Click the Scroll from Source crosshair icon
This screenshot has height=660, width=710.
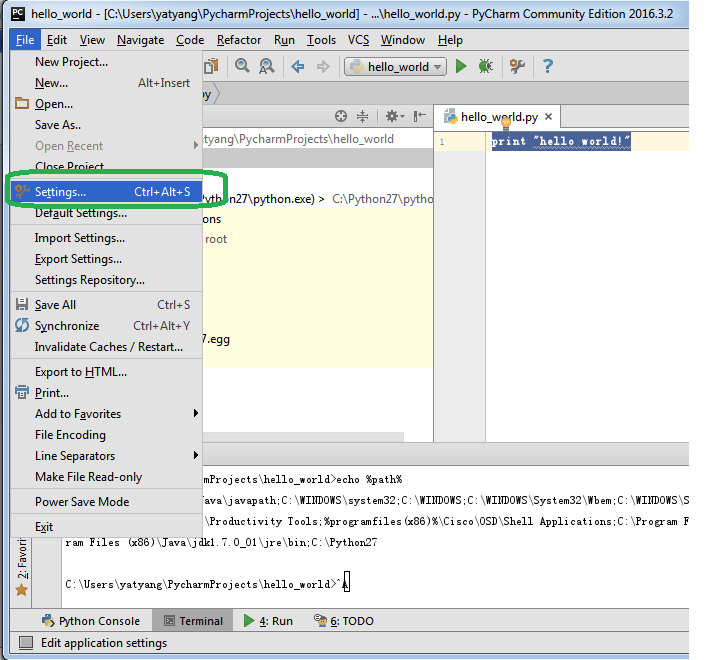pos(341,116)
